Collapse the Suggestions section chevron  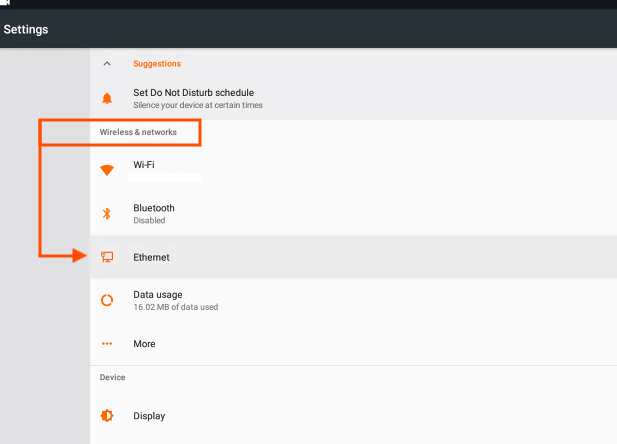pos(107,64)
